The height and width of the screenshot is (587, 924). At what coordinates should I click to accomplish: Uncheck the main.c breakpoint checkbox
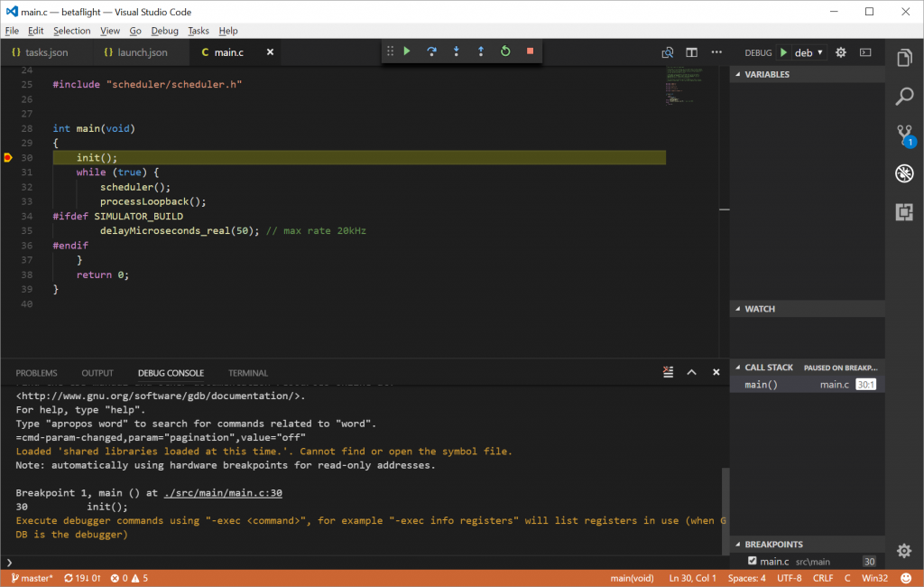click(753, 561)
